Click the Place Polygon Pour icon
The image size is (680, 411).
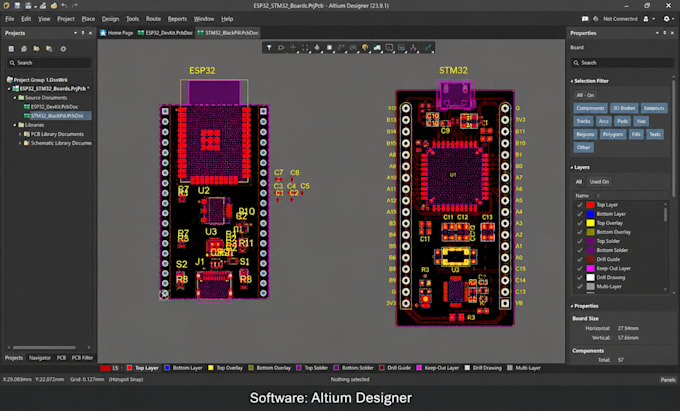[377, 48]
